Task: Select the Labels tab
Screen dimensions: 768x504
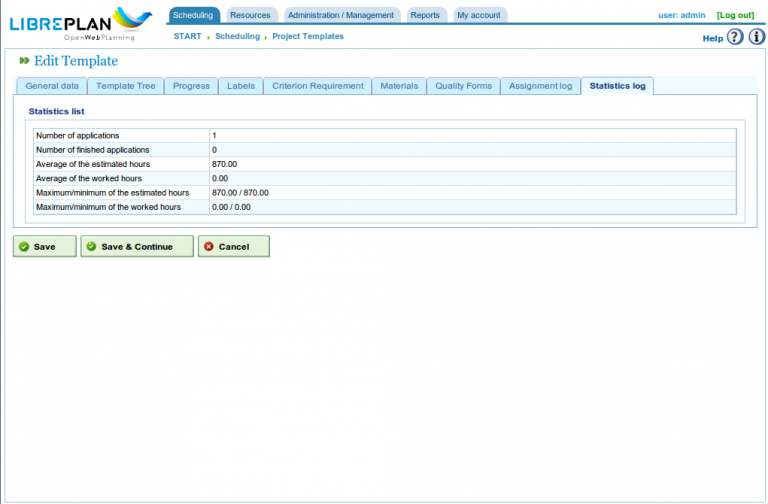Action: pos(241,86)
